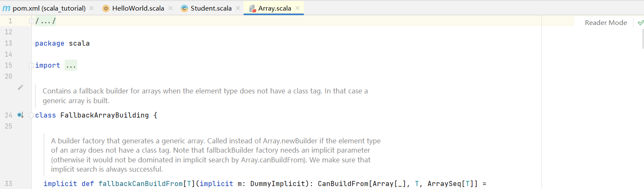
Task: Click the class icon on Student.scala tab
Action: (x=184, y=8)
